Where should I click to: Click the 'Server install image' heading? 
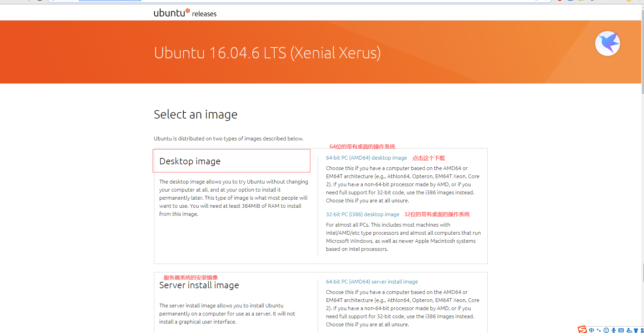click(x=199, y=285)
